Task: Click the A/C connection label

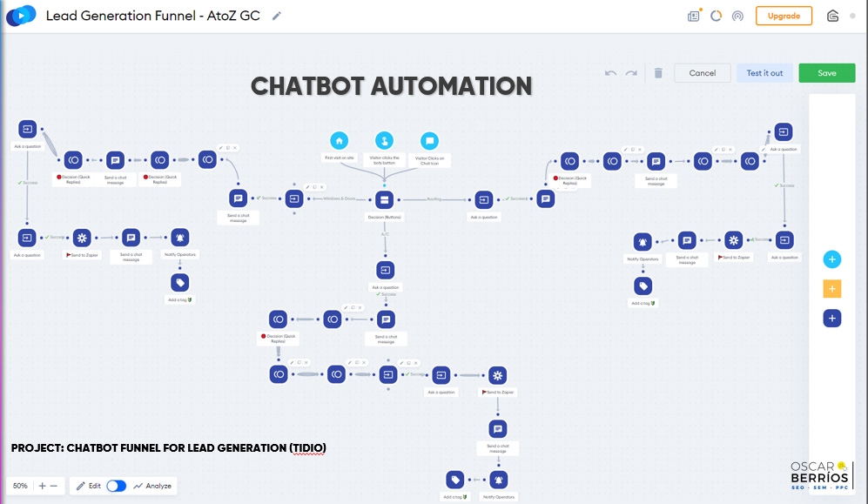Action: [385, 234]
